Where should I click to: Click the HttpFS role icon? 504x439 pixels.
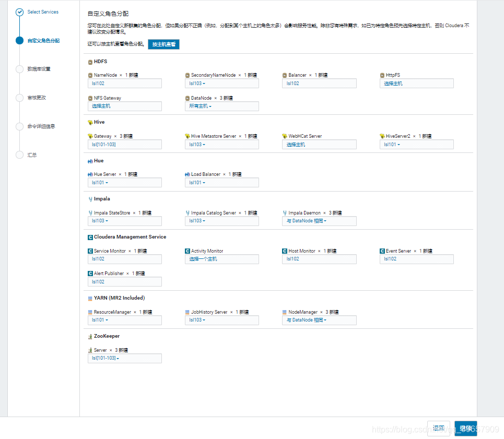[x=382, y=75]
